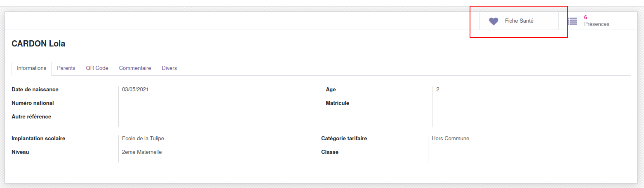Click the Numéro national field label

(33, 103)
